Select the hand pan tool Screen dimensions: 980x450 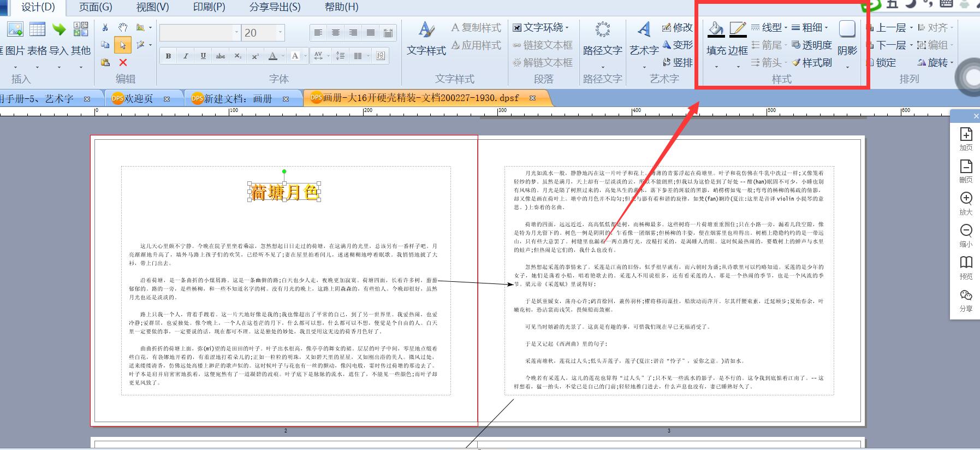click(x=123, y=27)
